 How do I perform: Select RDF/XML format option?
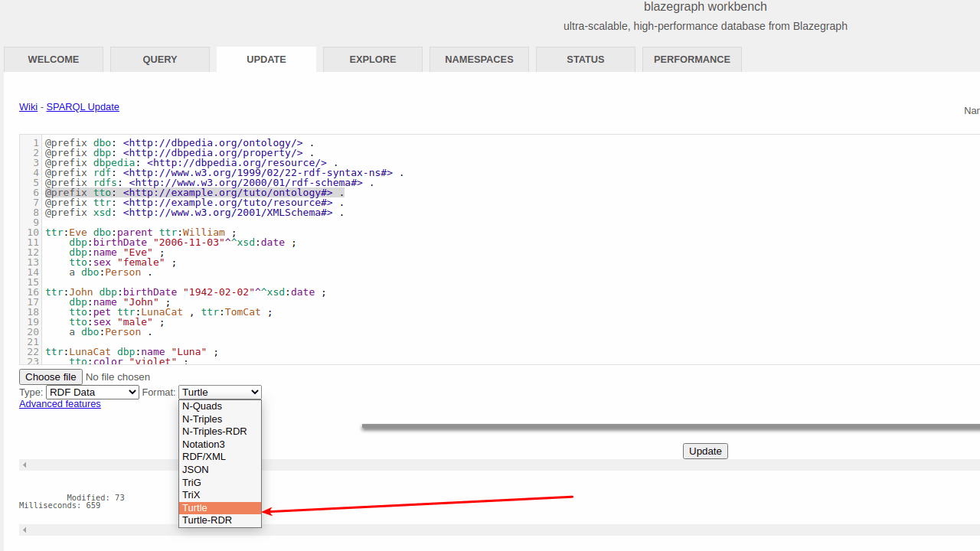pos(220,457)
